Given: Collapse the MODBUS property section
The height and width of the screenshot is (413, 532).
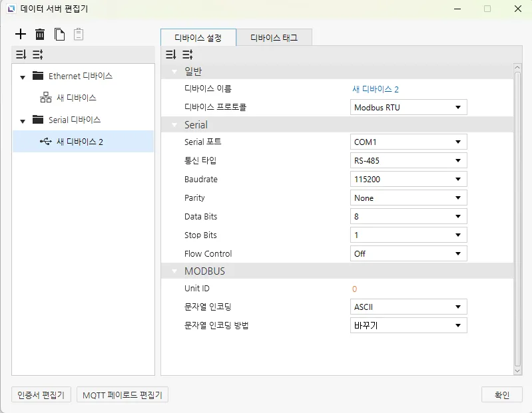Looking at the screenshot, I should pyautogui.click(x=174, y=271).
